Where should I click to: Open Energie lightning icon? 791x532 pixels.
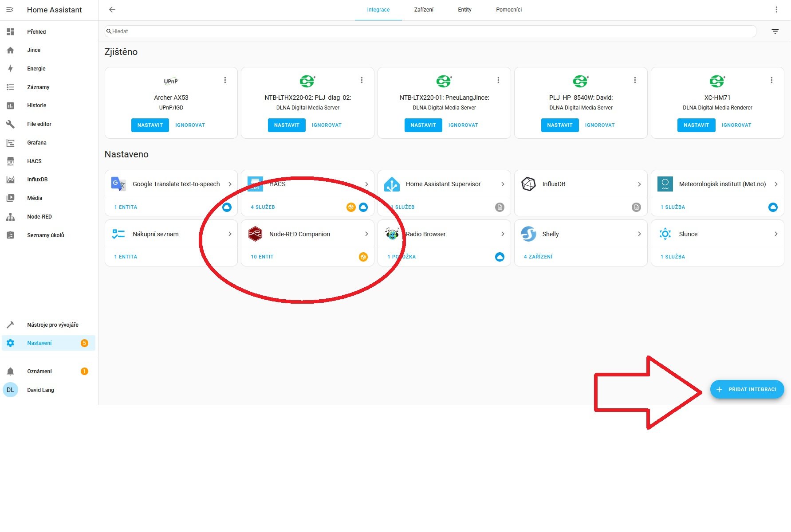[10, 69]
